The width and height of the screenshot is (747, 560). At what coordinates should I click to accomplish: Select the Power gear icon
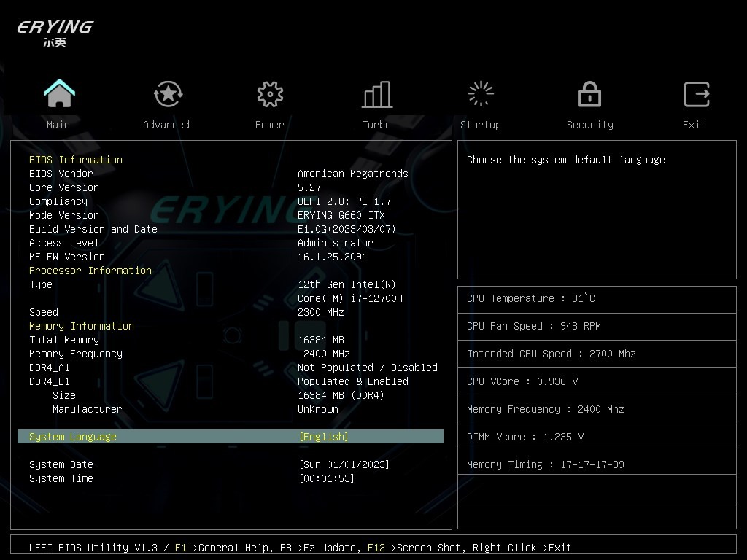point(270,94)
